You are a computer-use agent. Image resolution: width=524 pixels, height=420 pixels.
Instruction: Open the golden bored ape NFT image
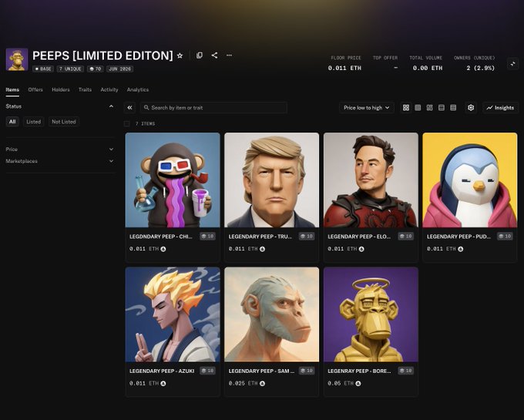coord(371,314)
